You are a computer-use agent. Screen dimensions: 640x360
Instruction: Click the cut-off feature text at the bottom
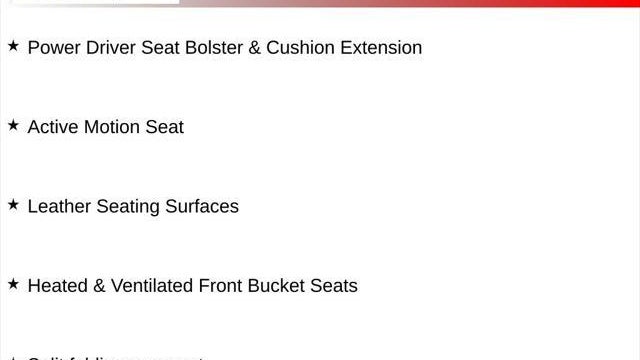point(116,358)
